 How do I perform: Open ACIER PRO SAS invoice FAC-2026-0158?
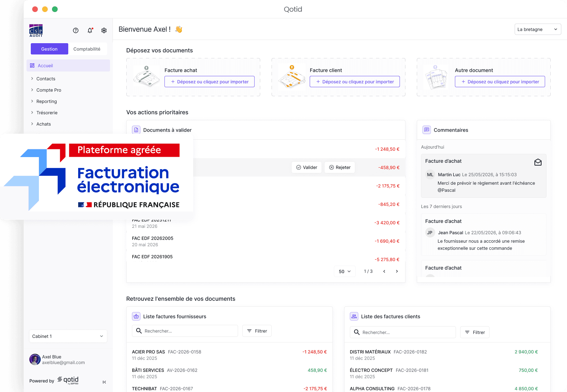click(x=229, y=355)
